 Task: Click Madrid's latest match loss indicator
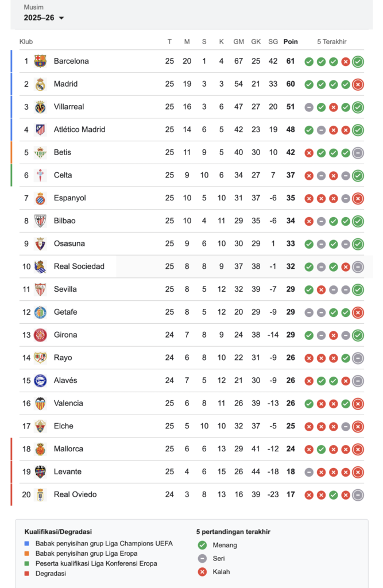[x=358, y=84]
